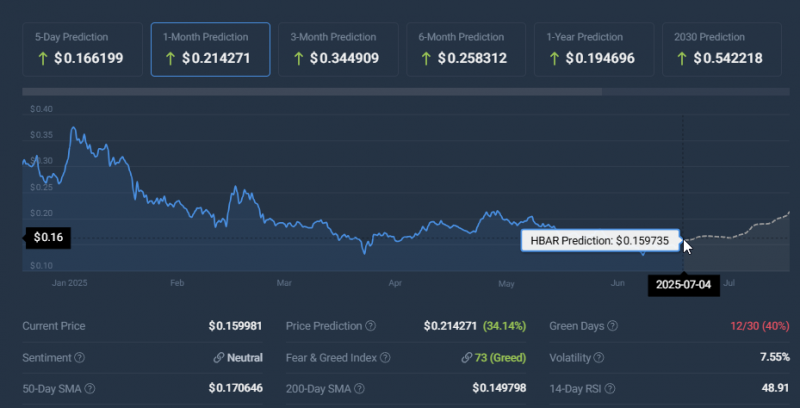
Task: Click Volatility info question icon
Action: (602, 357)
